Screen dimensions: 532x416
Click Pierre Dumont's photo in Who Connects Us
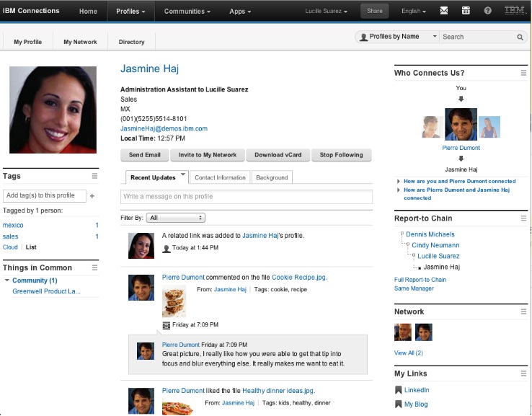coord(461,124)
